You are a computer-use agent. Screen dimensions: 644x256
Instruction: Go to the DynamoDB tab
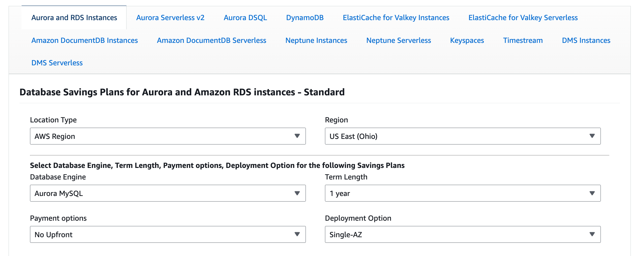point(305,18)
